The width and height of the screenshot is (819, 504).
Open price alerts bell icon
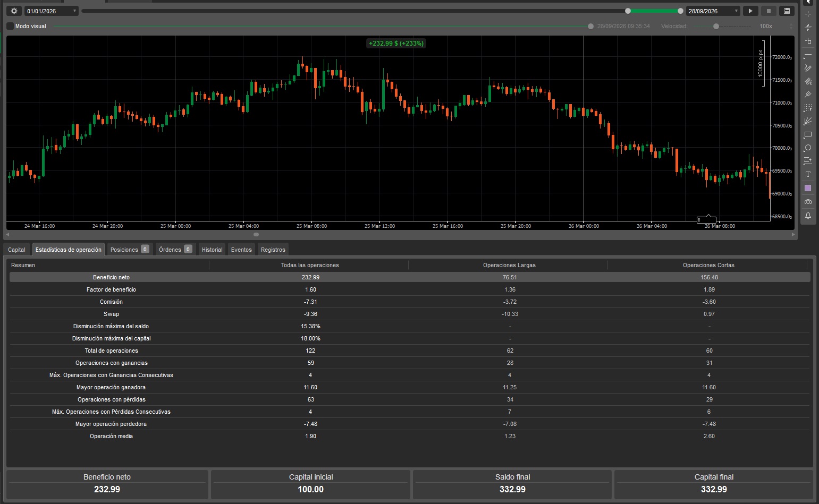(808, 216)
